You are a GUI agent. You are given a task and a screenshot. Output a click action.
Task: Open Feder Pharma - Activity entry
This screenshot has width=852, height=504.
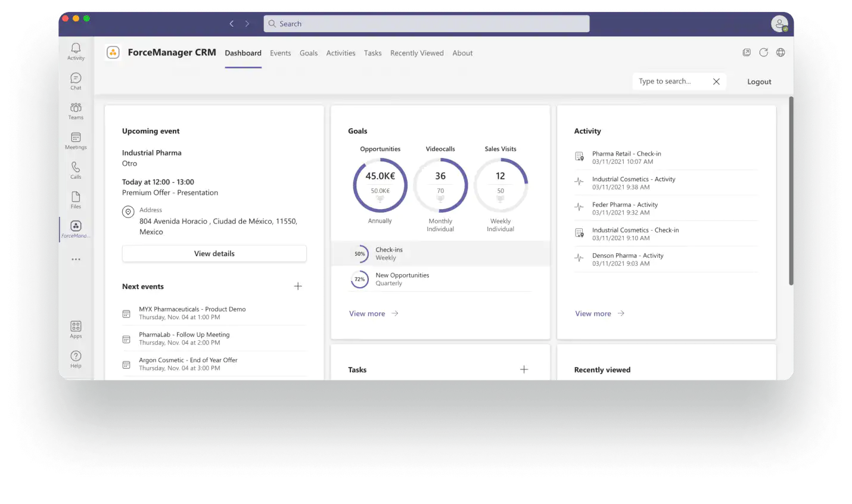[x=666, y=209]
